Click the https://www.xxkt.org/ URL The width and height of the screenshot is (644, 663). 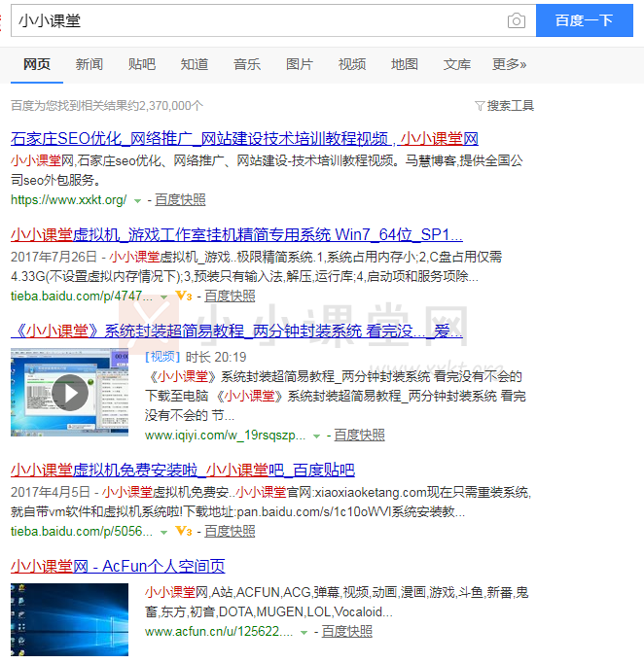[68, 200]
